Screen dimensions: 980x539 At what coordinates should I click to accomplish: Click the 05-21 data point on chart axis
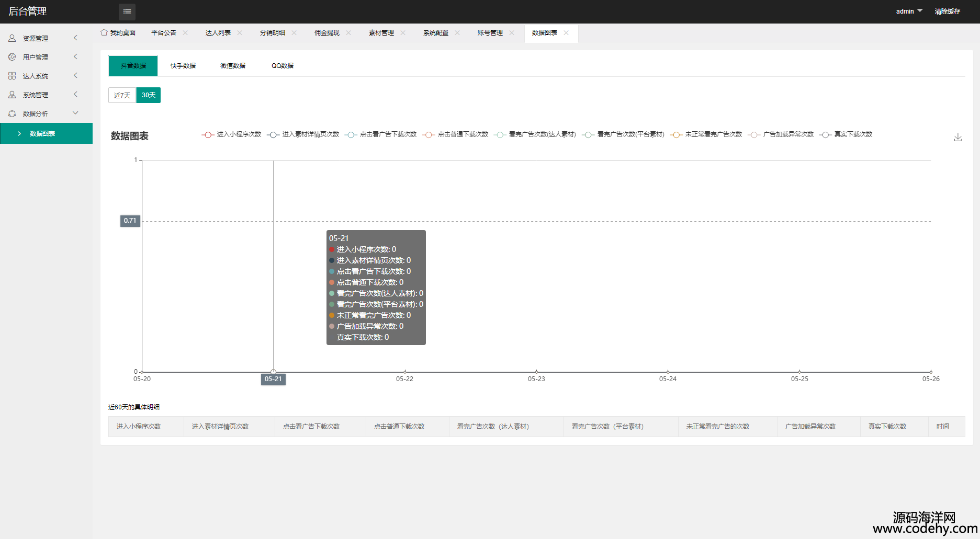tap(273, 372)
